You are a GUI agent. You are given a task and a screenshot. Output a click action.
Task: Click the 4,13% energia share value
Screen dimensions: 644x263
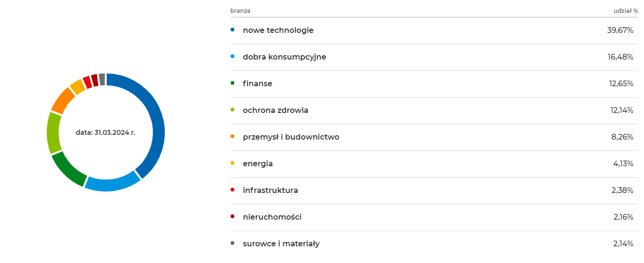pos(623,163)
